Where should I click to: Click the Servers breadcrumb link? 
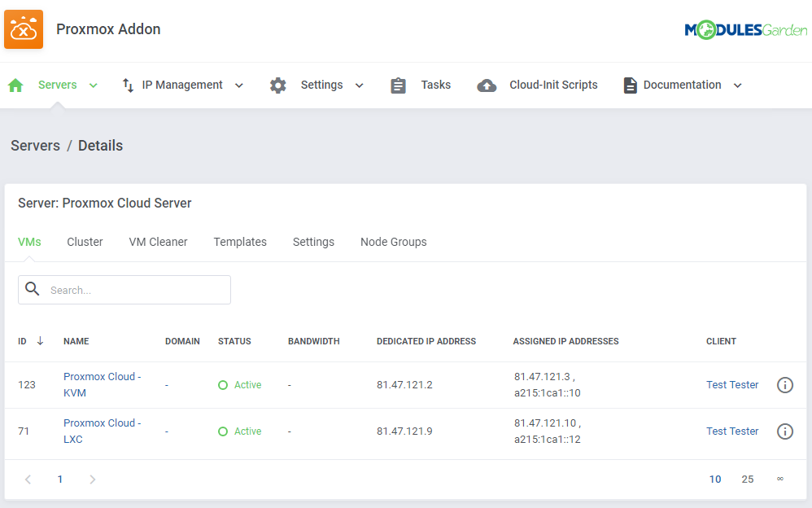coord(35,146)
